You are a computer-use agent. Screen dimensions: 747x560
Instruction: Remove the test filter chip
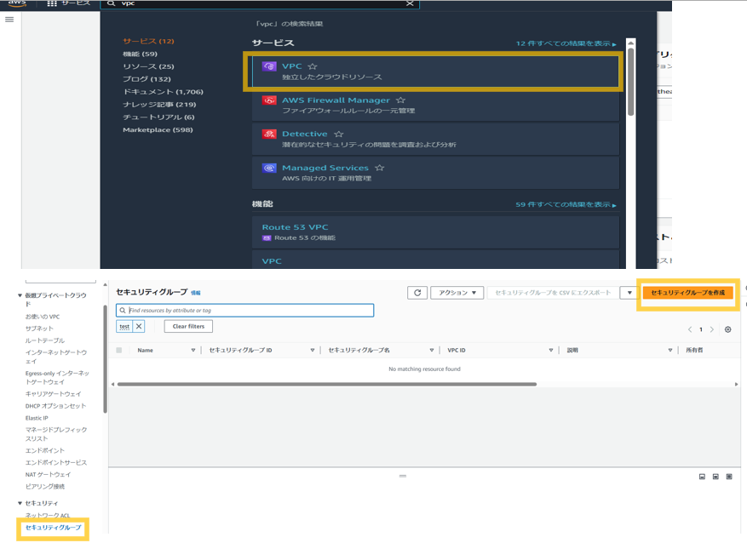pos(139,326)
